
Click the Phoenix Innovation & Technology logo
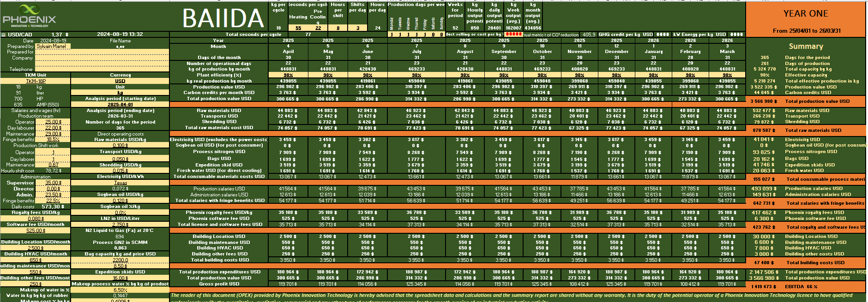[x=29, y=16]
